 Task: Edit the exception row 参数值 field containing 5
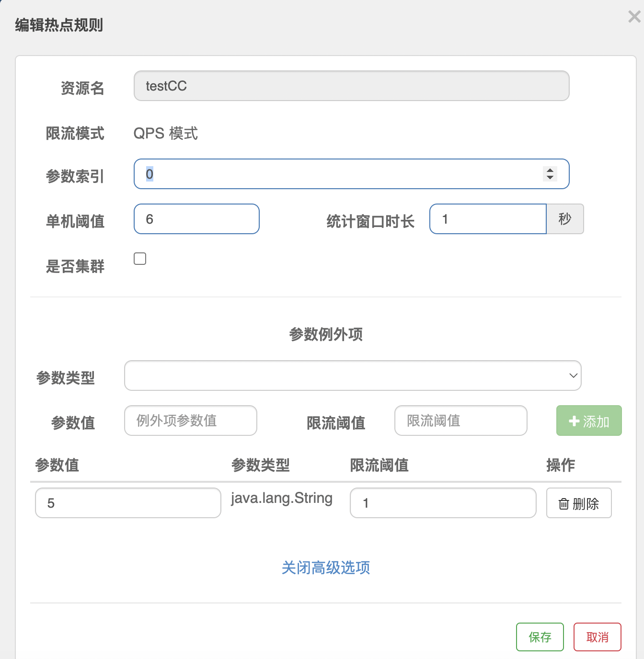128,503
